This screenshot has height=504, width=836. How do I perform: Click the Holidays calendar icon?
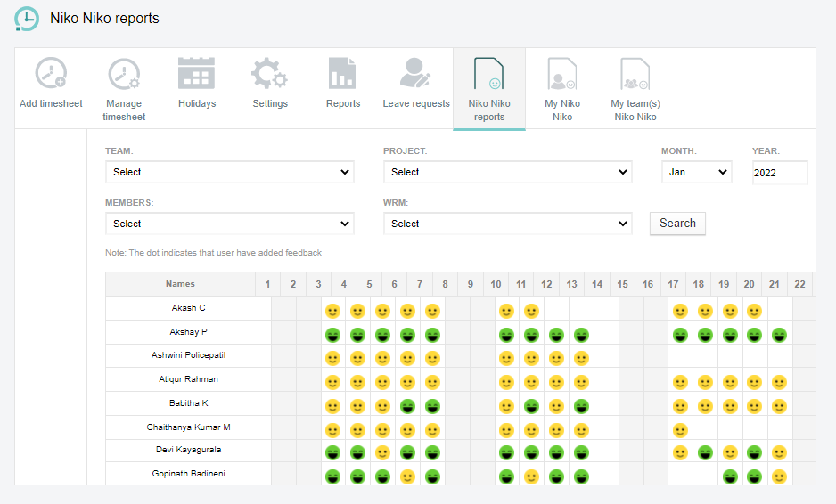click(197, 74)
